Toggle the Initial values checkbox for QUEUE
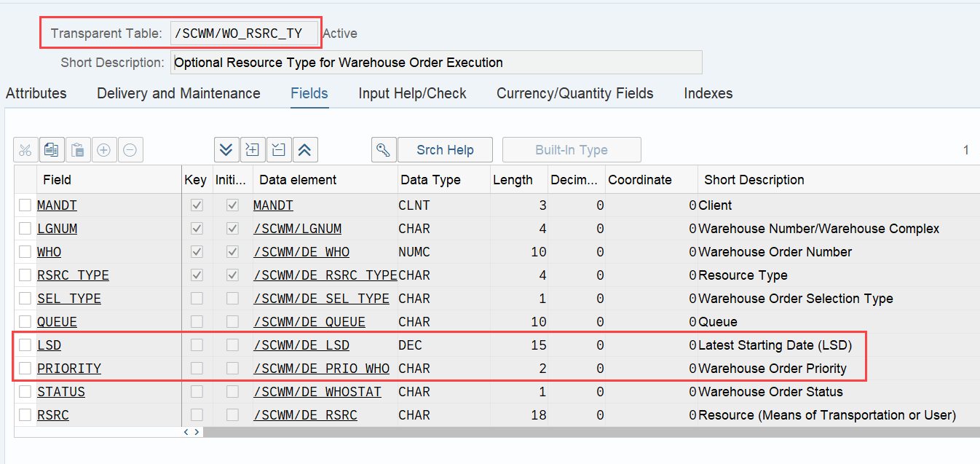The image size is (980, 464). [x=232, y=322]
